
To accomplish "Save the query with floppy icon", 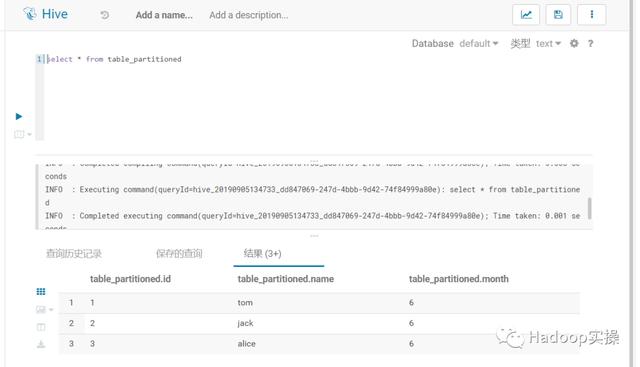I will 558,15.
